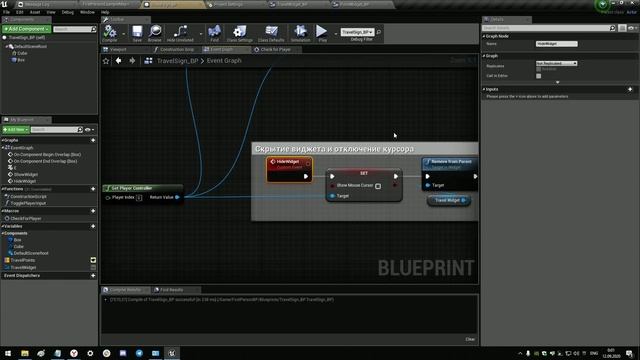Open Telegram from the taskbar
Viewport: 640px width, 360px height.
[139, 353]
